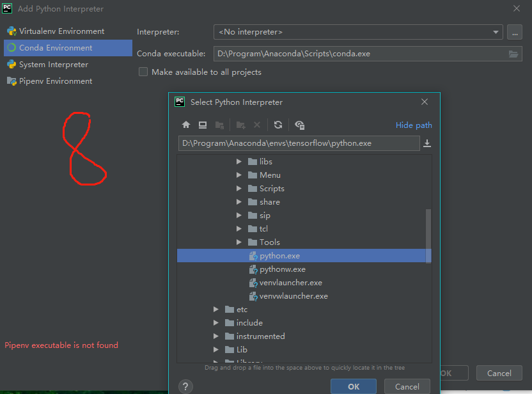Click the delete file icon in chooser toolbar

click(256, 125)
